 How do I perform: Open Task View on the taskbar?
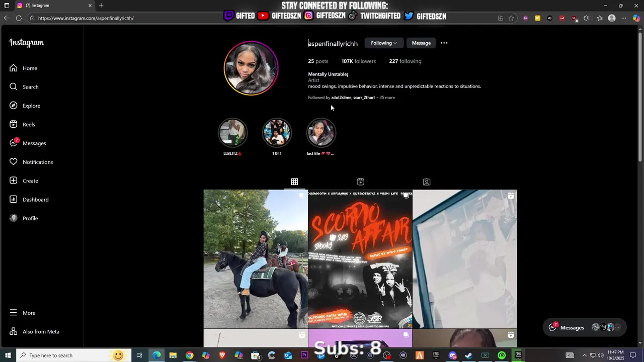click(139, 355)
